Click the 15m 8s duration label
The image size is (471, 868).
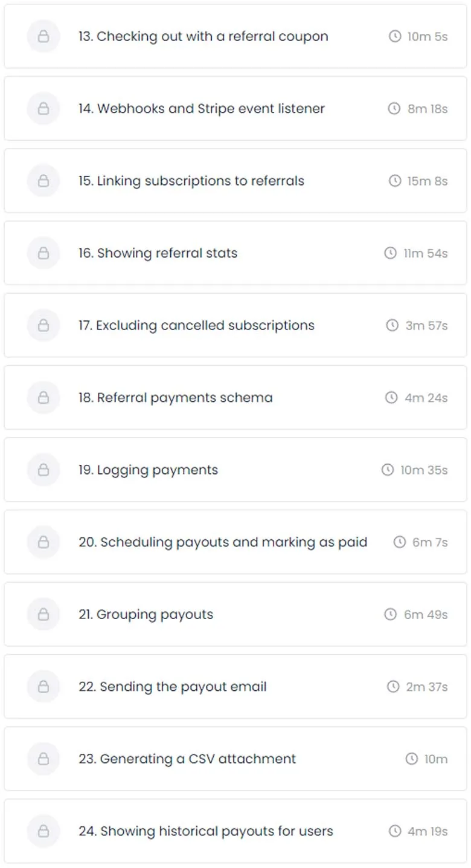pos(428,181)
